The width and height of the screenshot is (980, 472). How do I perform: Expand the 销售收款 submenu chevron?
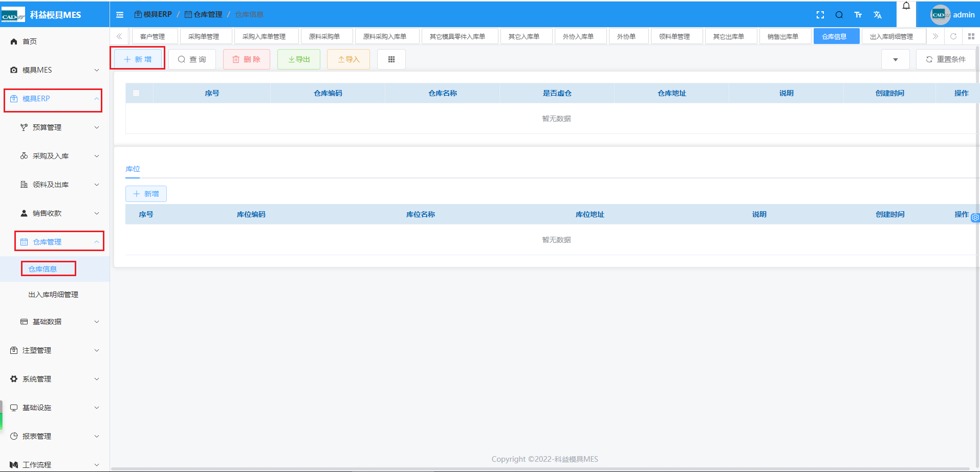(97, 213)
